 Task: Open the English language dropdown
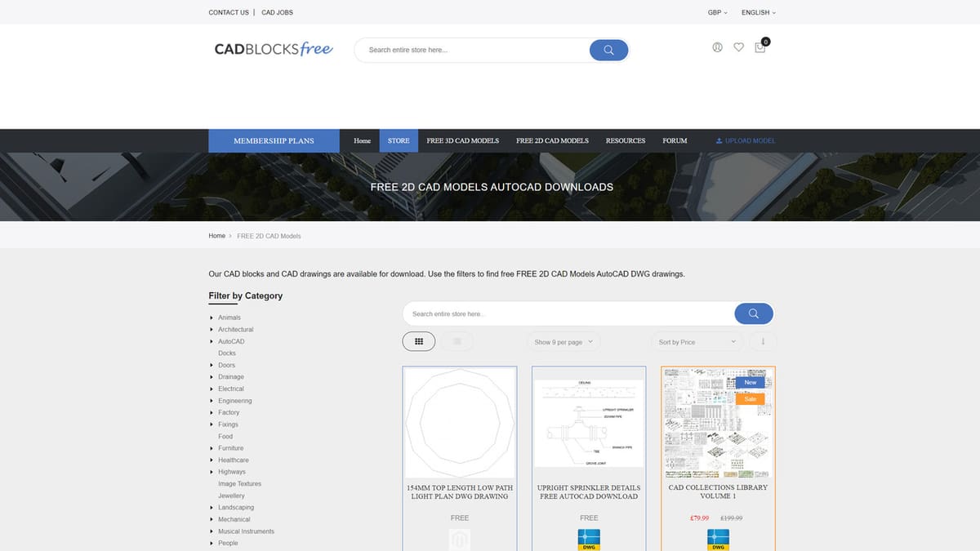[759, 12]
